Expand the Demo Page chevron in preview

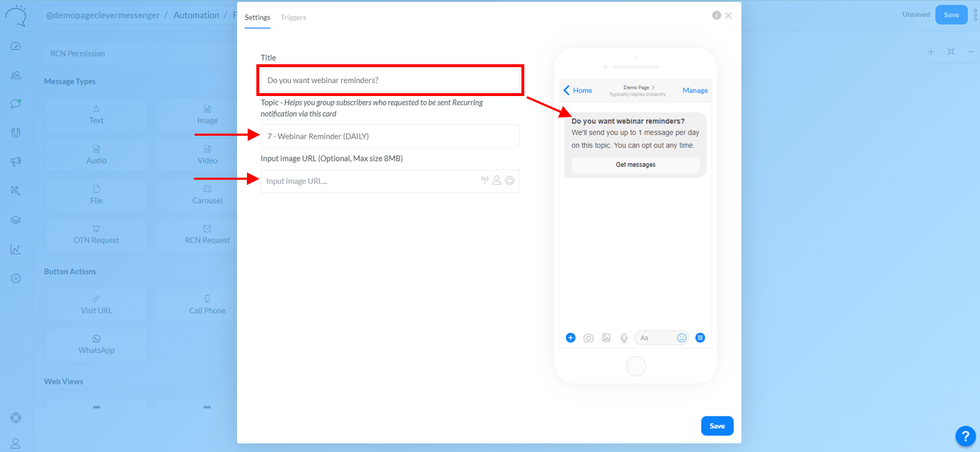[x=653, y=87]
